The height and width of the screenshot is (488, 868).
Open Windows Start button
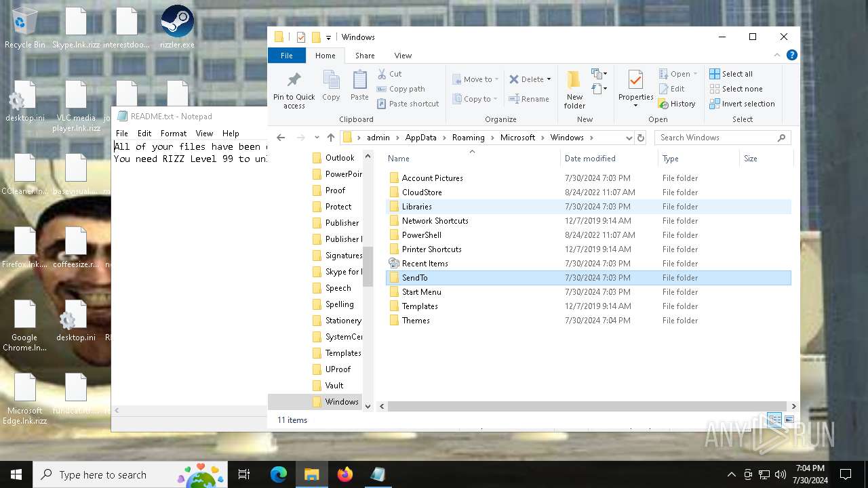(16, 474)
